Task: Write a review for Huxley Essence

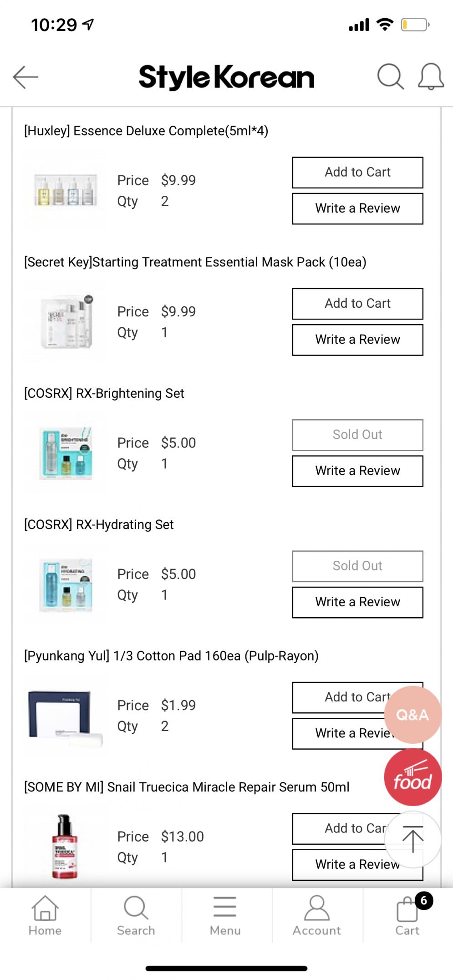Action: [357, 208]
